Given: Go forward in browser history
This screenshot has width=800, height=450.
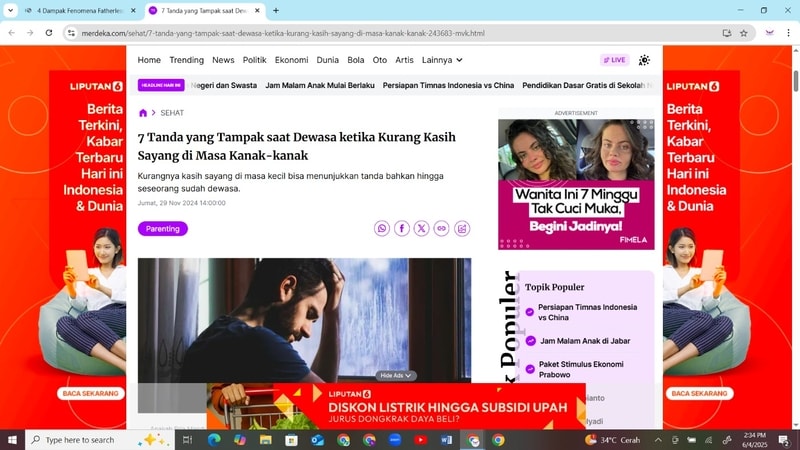Looking at the screenshot, I should click(x=30, y=33).
